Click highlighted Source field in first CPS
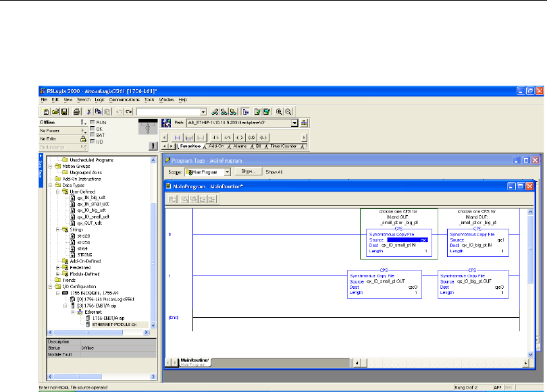Viewport: 547px width, 392px height. (407, 240)
